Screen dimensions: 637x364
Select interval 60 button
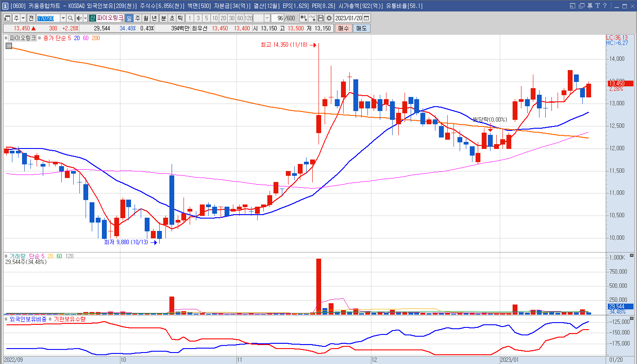coord(240,18)
